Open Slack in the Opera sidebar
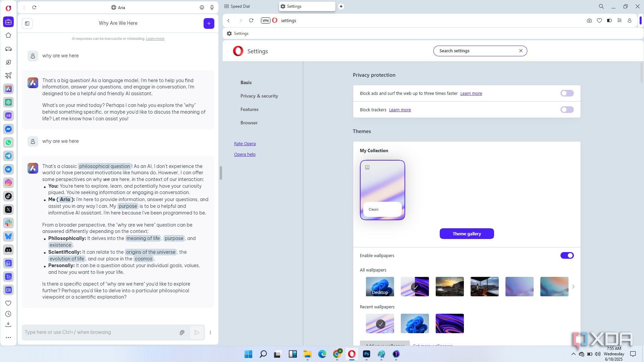 8,223
